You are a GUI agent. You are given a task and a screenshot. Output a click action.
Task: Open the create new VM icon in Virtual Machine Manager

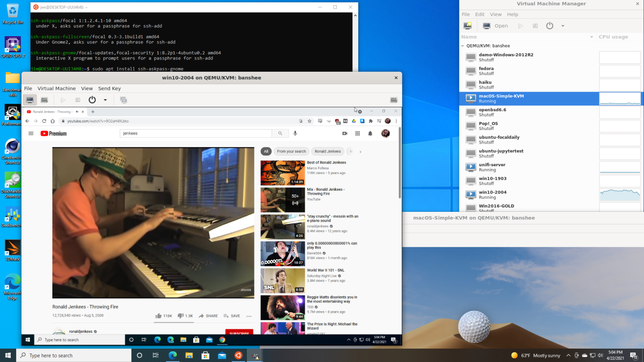pyautogui.click(x=467, y=25)
